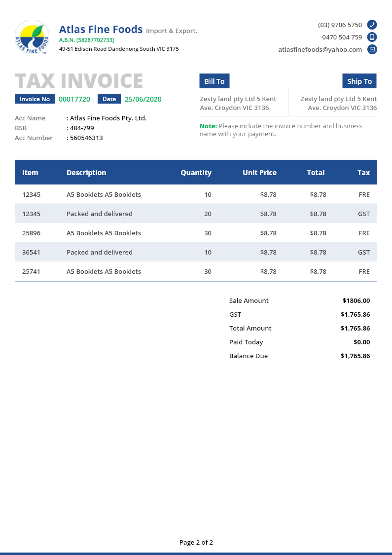Click the Page 2 of 2 footer
392x555 pixels.
(196, 542)
